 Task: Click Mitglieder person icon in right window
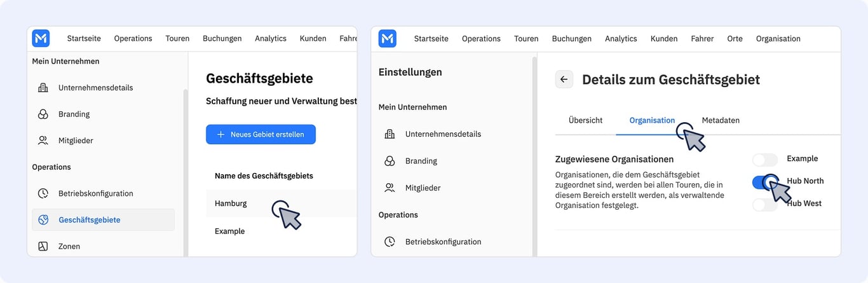click(390, 188)
